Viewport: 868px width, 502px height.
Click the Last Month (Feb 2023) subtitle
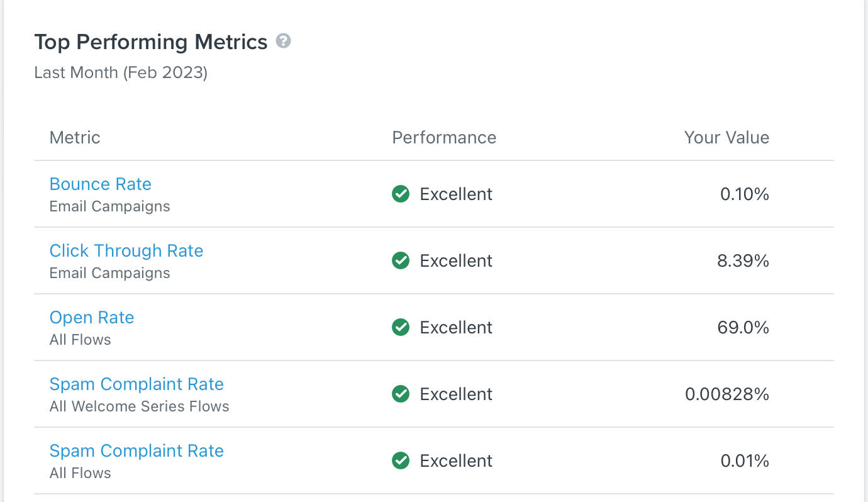click(x=121, y=72)
